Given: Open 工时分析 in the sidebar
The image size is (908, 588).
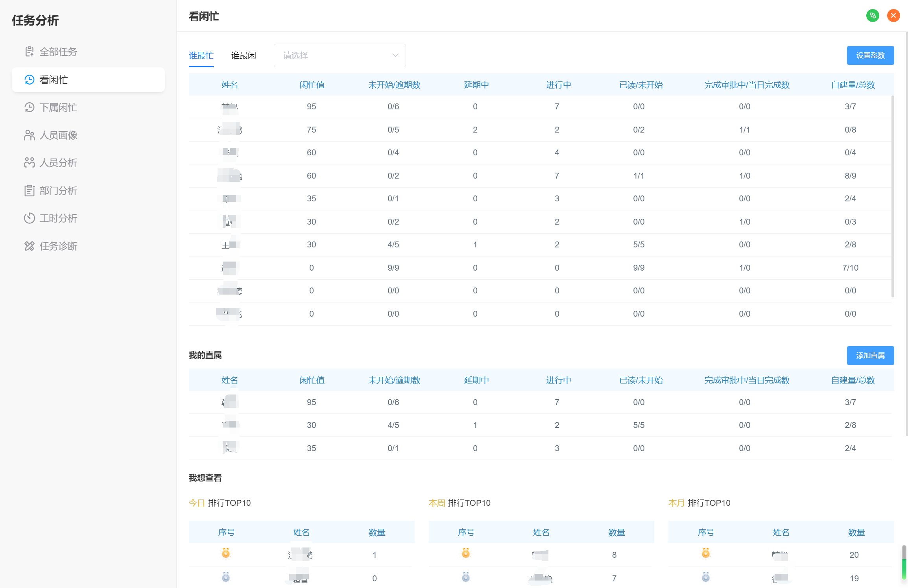Looking at the screenshot, I should (58, 218).
